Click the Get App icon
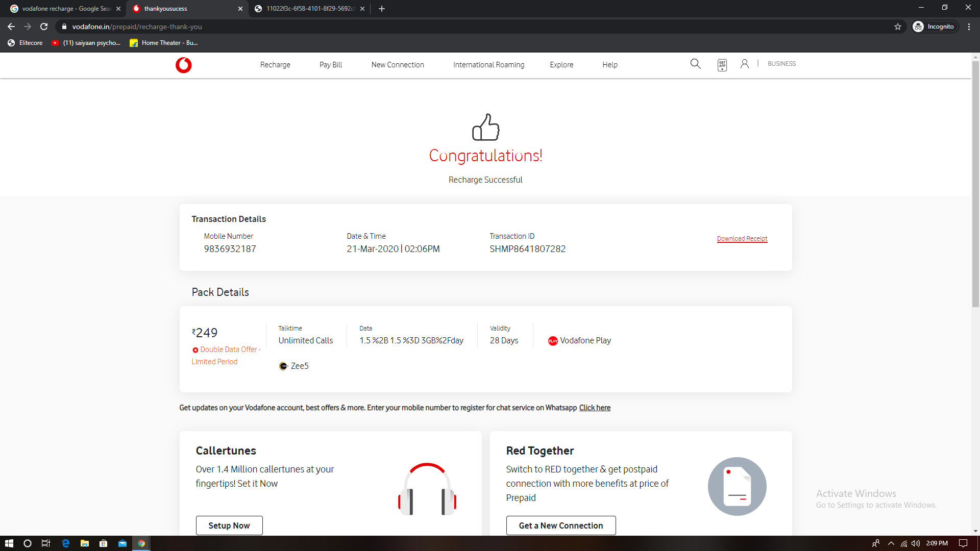980x551 pixels. (x=722, y=65)
